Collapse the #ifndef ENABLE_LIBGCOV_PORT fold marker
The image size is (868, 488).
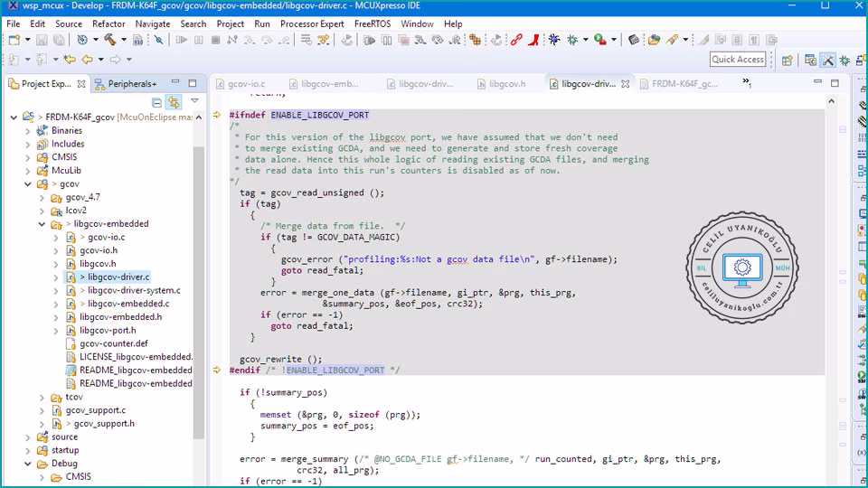(x=217, y=116)
